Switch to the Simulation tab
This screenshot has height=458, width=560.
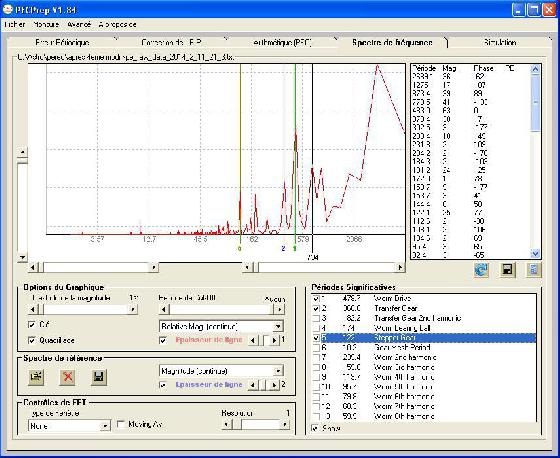click(500, 43)
